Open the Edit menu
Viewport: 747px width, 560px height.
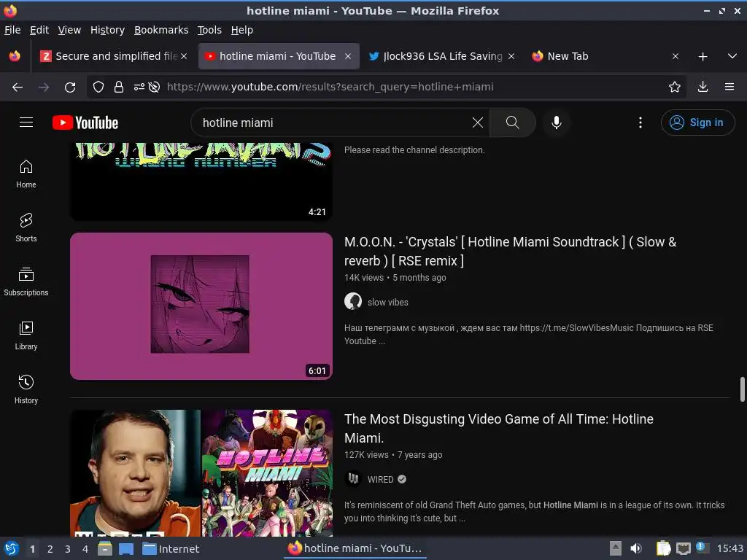39,30
